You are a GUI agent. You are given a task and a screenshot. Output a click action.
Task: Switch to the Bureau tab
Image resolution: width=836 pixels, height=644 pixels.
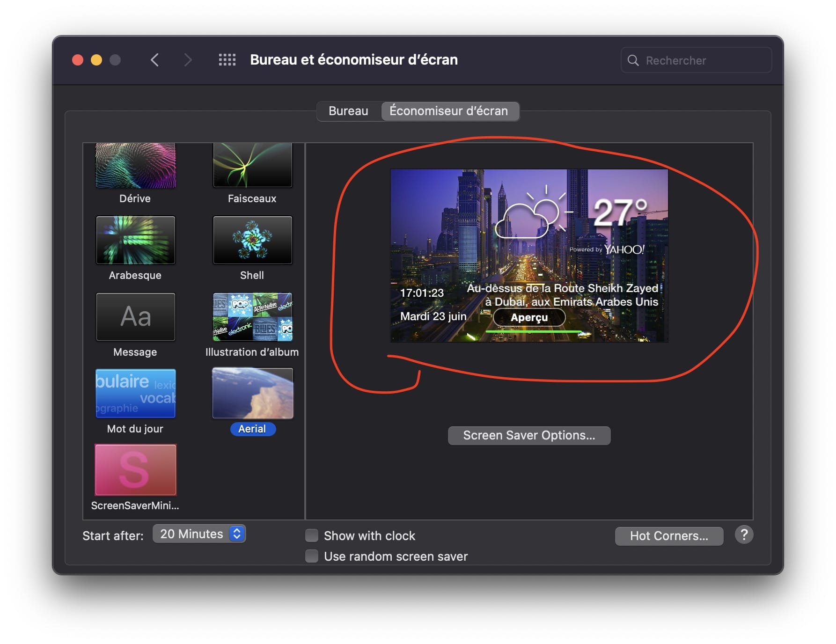point(349,111)
